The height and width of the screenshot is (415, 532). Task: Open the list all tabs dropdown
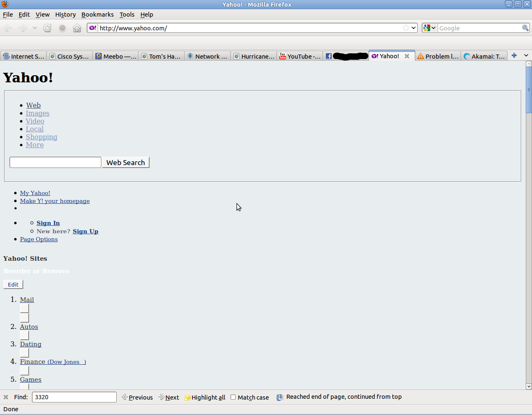526,56
